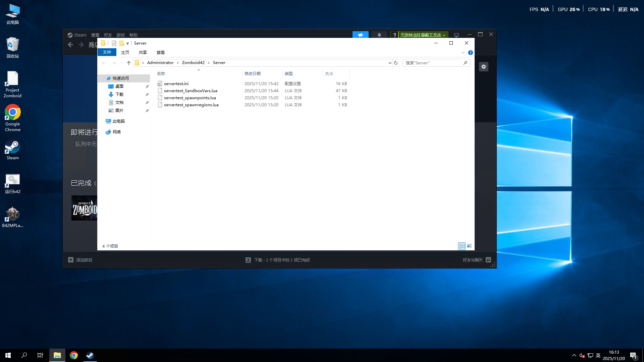Screen dimensions: 644x362
Task: Navigate to Zomboid42 in breadcrumb path
Action: point(193,63)
